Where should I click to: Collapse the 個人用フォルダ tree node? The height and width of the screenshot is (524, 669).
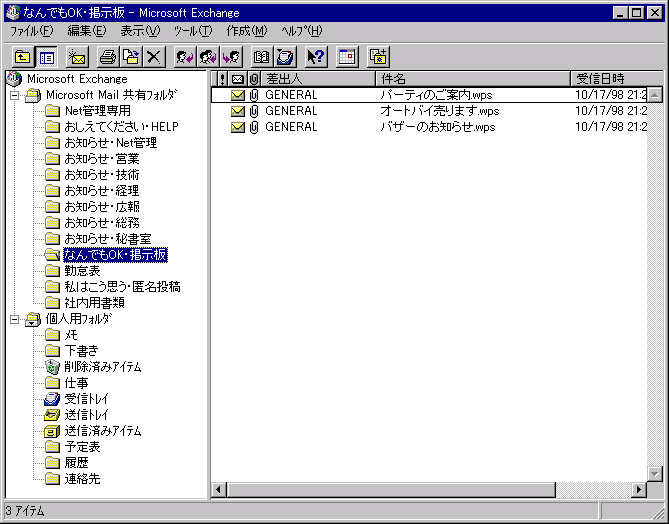pos(15,319)
